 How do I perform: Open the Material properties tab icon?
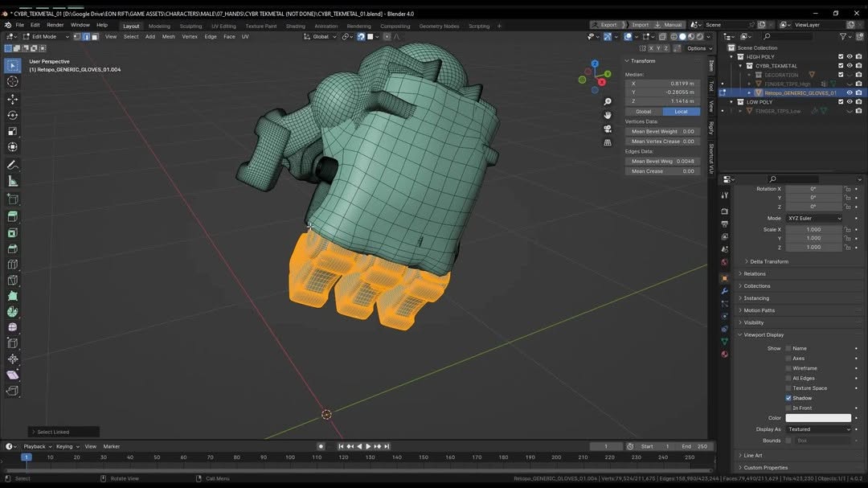pos(724,355)
